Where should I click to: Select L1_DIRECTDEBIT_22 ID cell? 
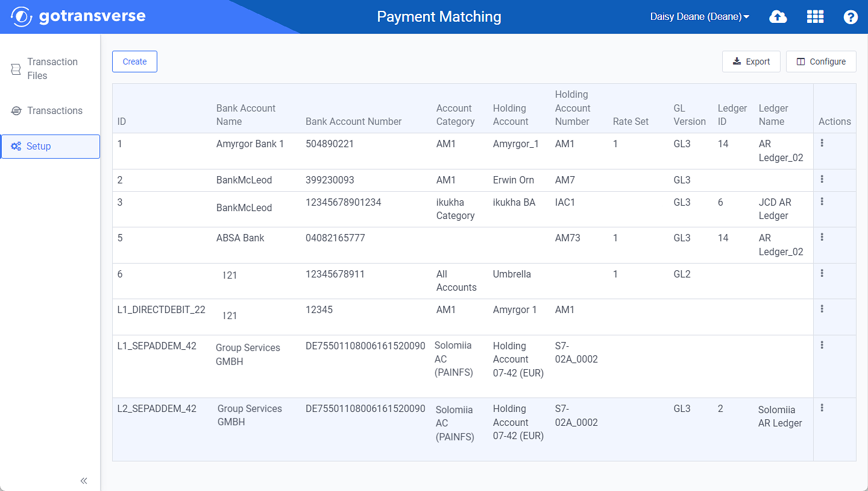point(161,309)
